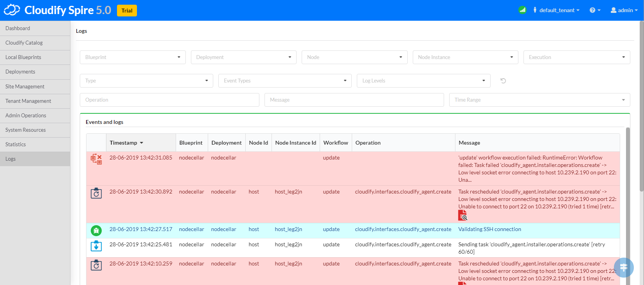
Task: Click the reset filters icon
Action: point(503,81)
